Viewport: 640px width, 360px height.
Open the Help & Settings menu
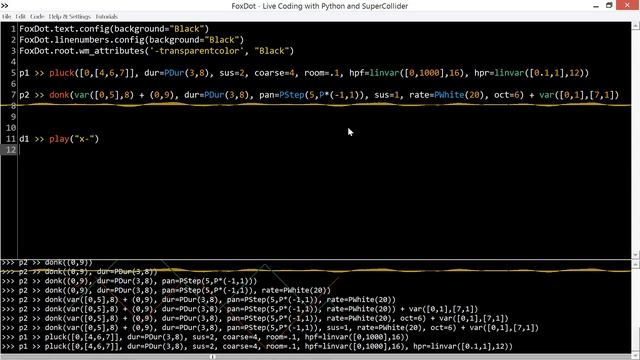click(x=69, y=17)
